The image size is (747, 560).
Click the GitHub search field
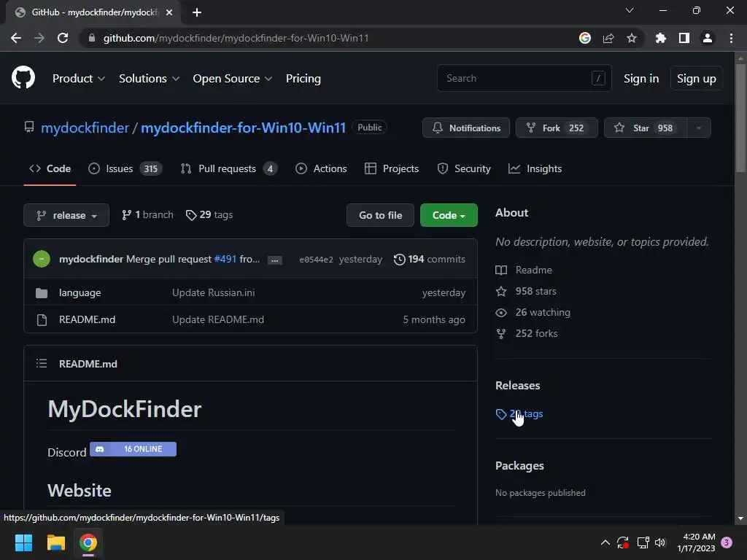point(524,78)
